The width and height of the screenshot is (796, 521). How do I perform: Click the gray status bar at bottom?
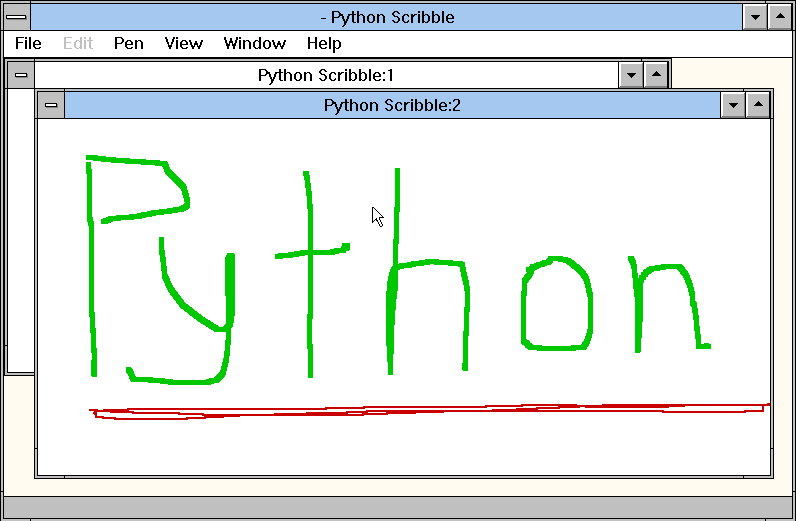(x=398, y=507)
